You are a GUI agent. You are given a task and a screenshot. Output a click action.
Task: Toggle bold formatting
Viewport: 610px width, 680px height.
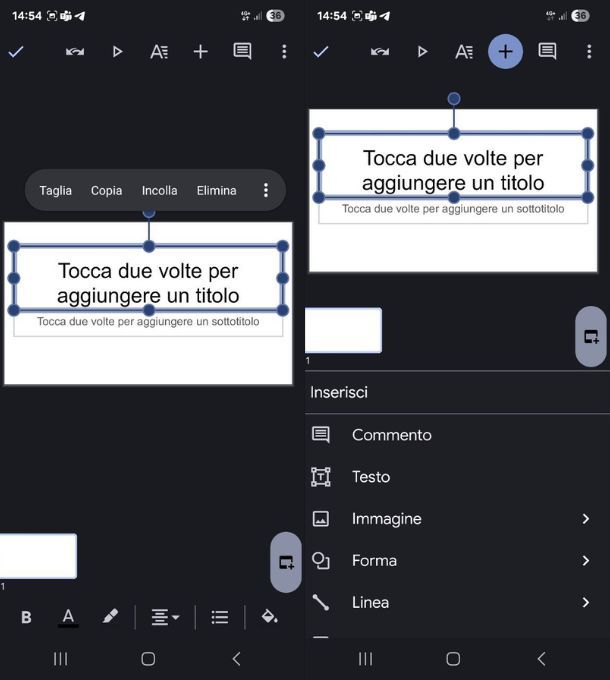[26, 617]
